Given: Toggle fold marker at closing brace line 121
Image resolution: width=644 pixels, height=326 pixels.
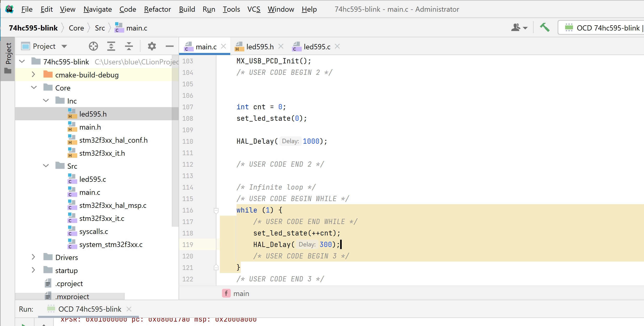Looking at the screenshot, I should point(216,268).
